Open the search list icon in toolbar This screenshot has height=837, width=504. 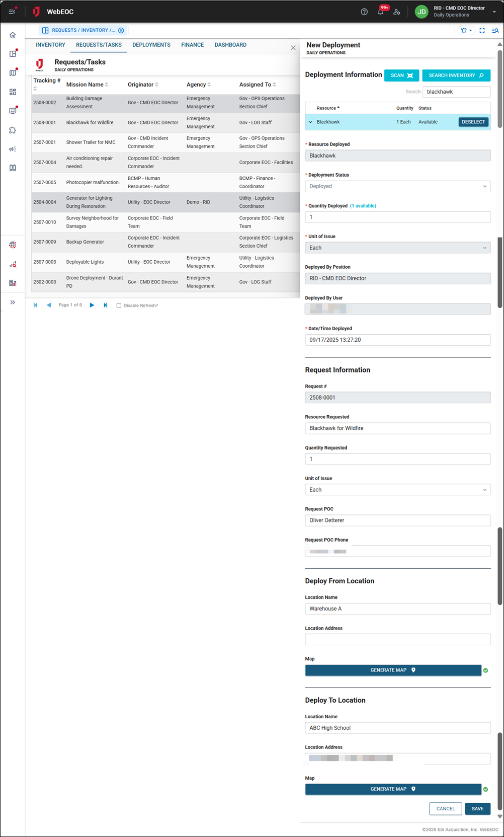[495, 30]
